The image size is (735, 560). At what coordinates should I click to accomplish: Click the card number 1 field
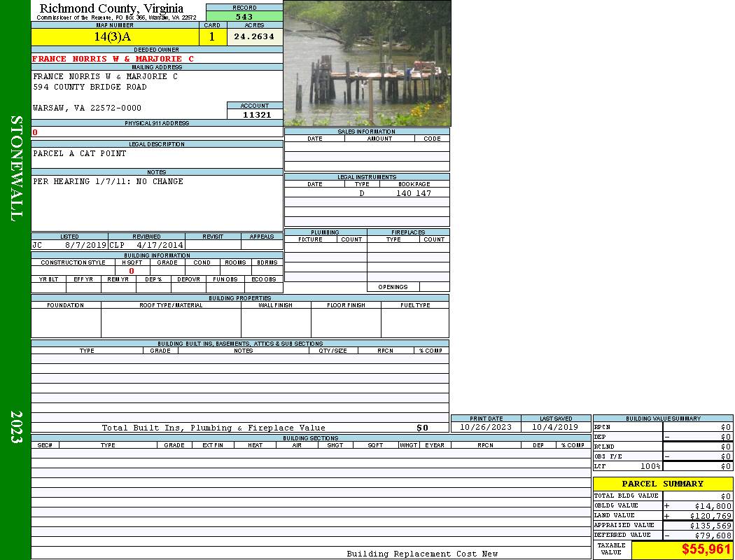coord(212,37)
